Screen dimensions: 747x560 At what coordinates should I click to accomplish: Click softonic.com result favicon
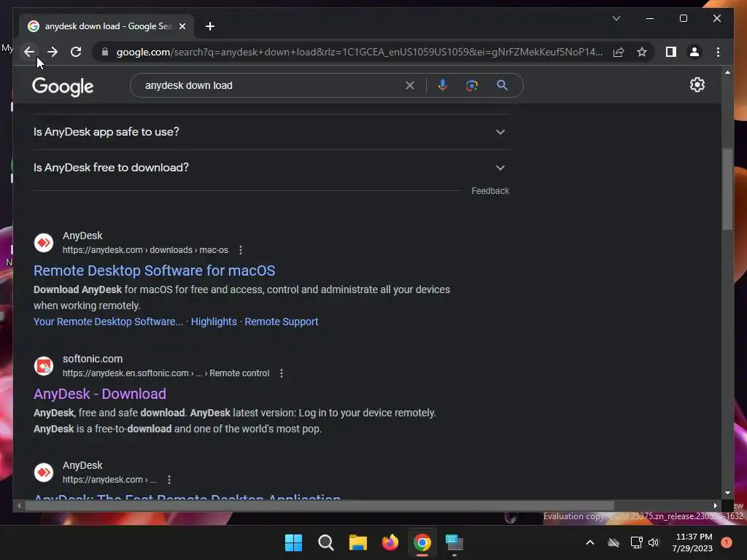pos(44,366)
